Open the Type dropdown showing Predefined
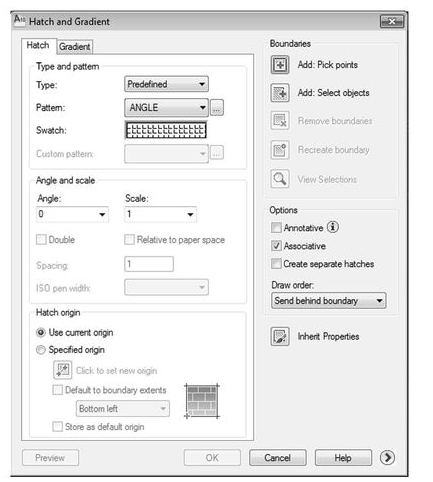The width and height of the screenshot is (433, 482). [166, 84]
